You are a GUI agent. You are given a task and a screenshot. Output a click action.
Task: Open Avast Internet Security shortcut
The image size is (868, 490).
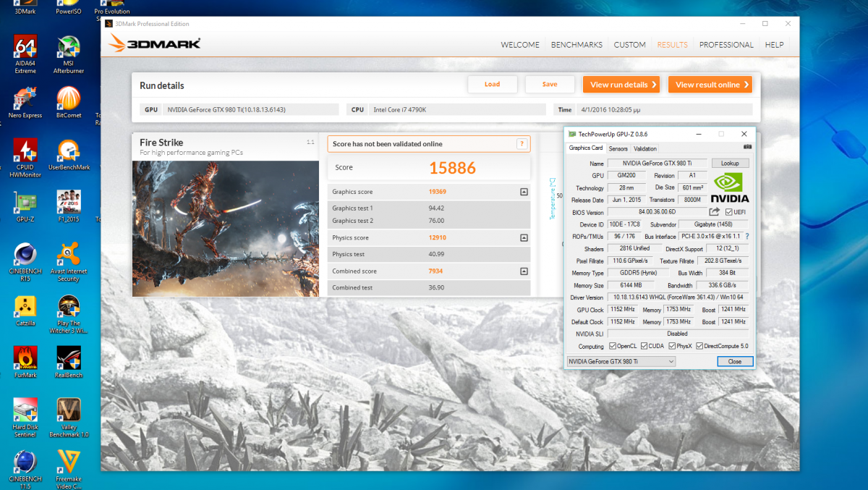69,262
